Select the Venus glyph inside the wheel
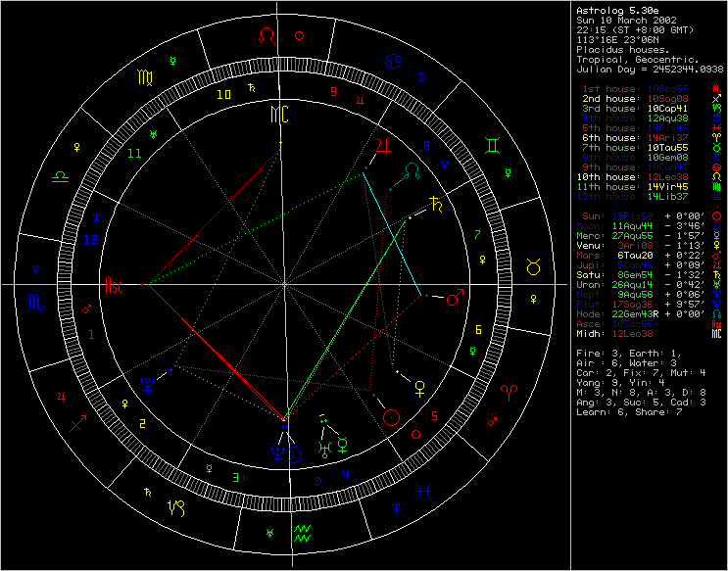The width and height of the screenshot is (728, 571). tap(420, 387)
